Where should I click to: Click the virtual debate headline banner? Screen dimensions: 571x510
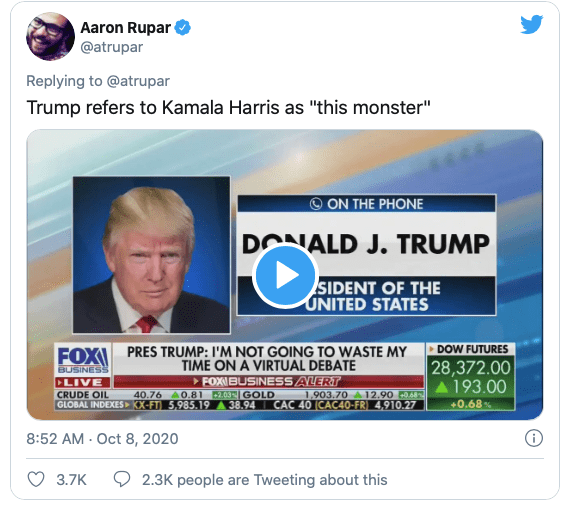click(x=268, y=359)
